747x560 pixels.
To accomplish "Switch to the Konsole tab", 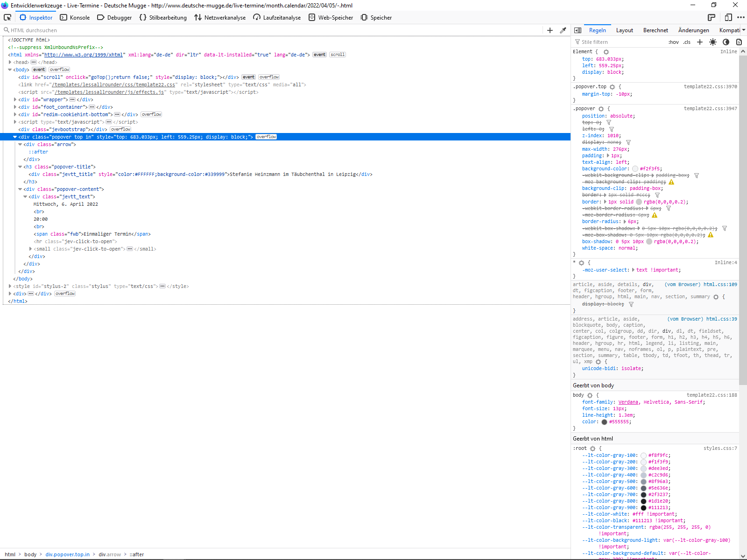I will pos(75,17).
